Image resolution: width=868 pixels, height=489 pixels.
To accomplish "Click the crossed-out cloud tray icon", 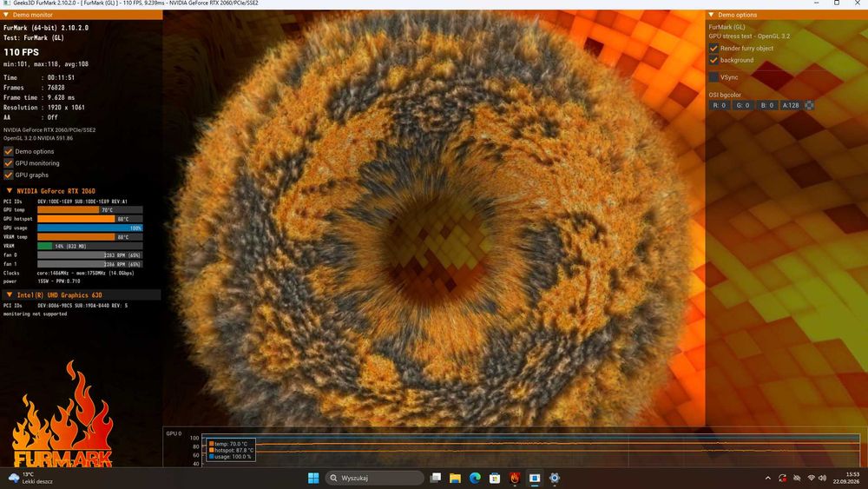I will point(797,478).
